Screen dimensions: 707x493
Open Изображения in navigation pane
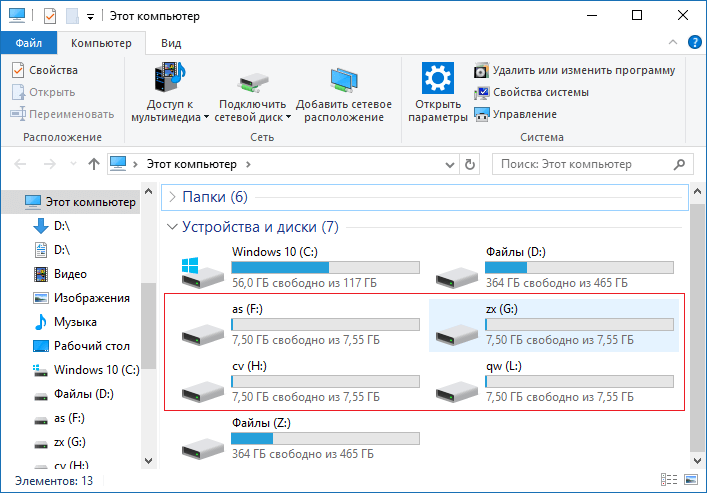82,298
